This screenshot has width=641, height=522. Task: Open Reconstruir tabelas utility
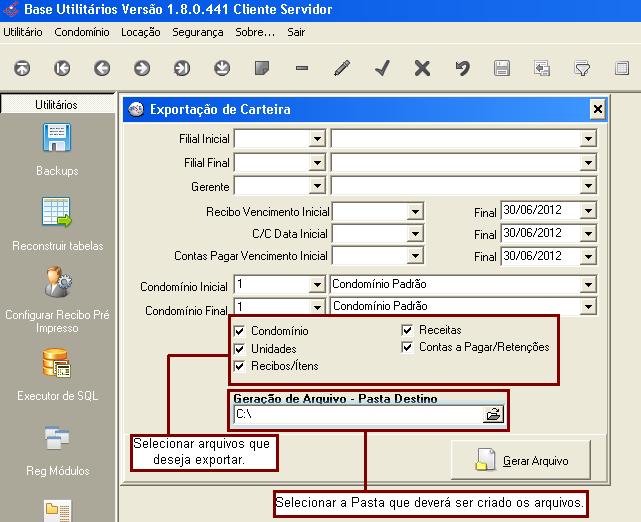tap(56, 213)
